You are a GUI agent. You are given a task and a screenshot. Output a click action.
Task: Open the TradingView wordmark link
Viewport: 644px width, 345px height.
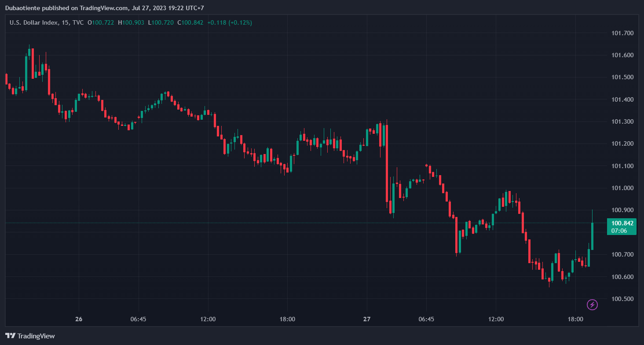point(36,336)
